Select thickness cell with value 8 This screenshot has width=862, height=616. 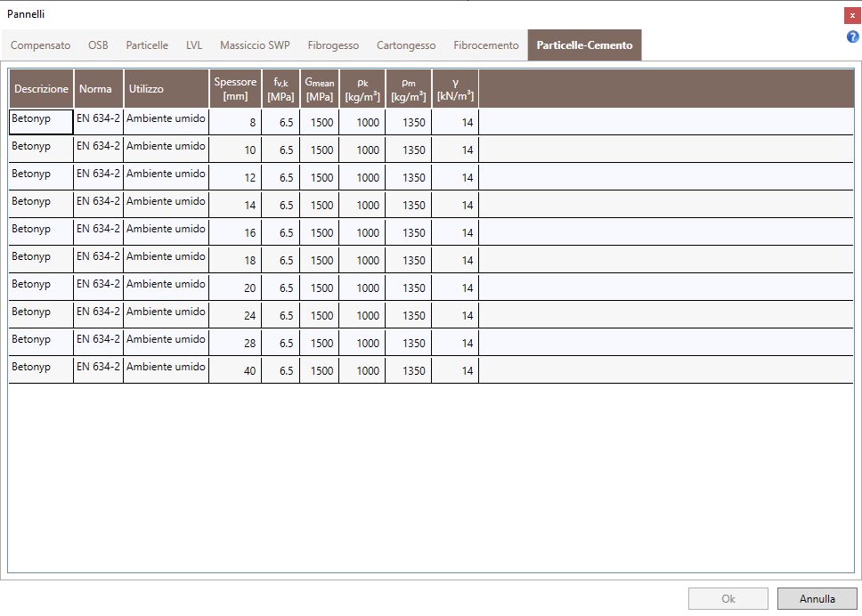pyautogui.click(x=235, y=121)
